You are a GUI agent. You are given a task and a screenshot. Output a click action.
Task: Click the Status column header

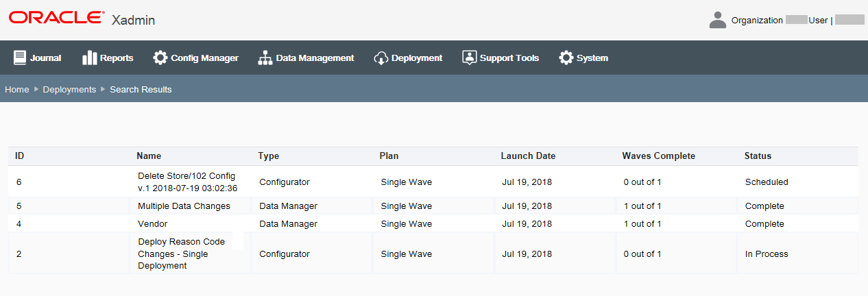click(758, 156)
